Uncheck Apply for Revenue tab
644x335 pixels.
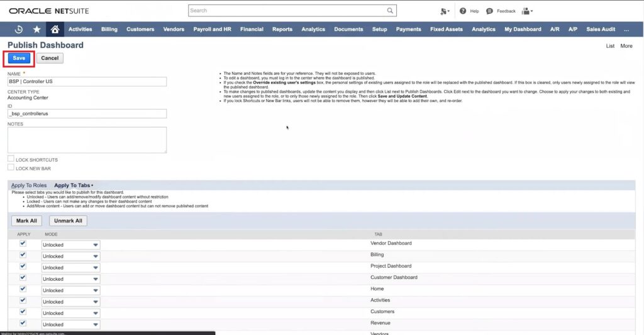point(23,323)
